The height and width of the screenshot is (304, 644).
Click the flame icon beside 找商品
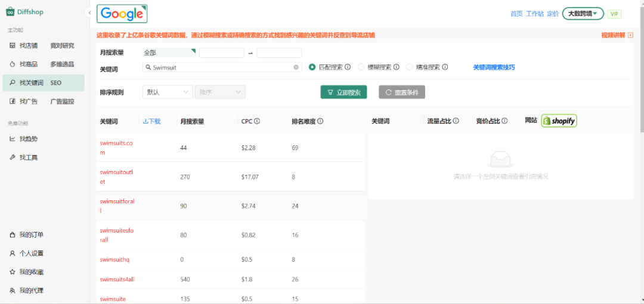coord(13,64)
